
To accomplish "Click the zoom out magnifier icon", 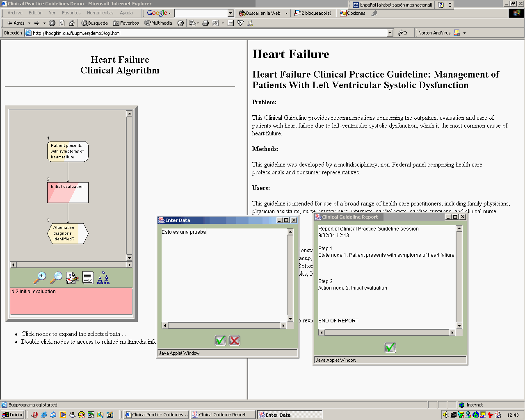I will click(56, 278).
